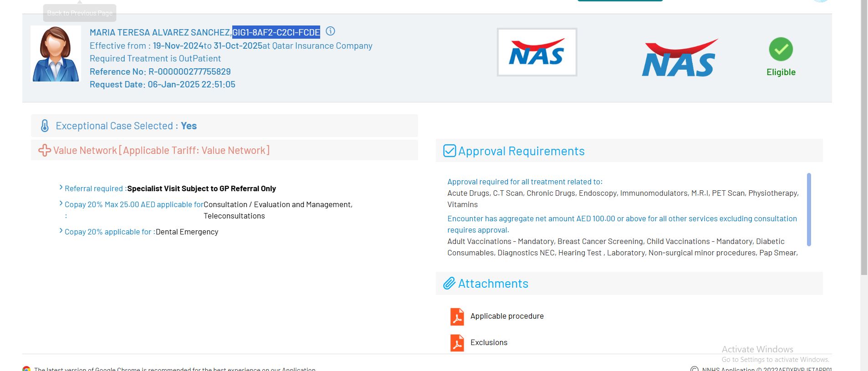Expand the Referral required chevron
Viewport: 868px width, 371px height.
61,187
